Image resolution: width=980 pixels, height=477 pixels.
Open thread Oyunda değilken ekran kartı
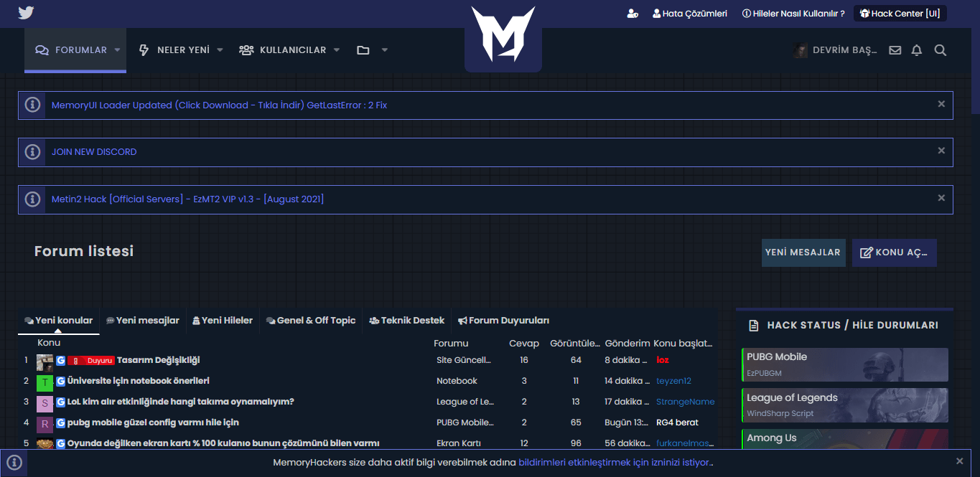tap(223, 443)
